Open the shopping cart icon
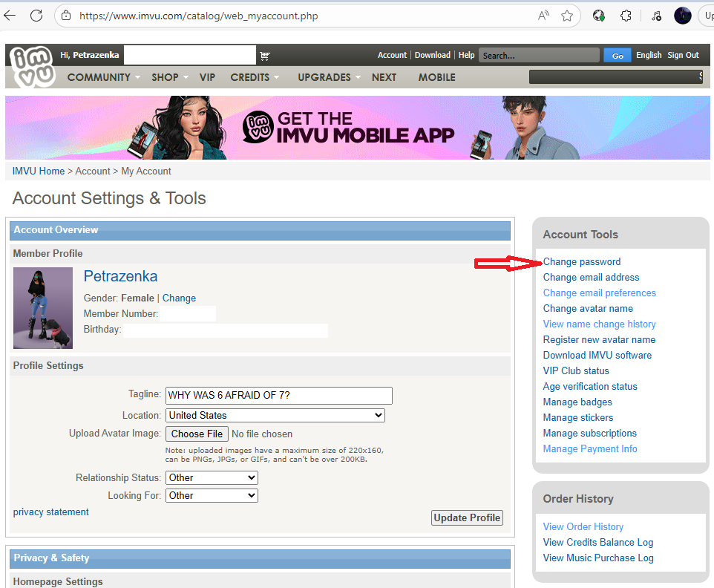Screen dimensions: 714x588 pos(264,56)
